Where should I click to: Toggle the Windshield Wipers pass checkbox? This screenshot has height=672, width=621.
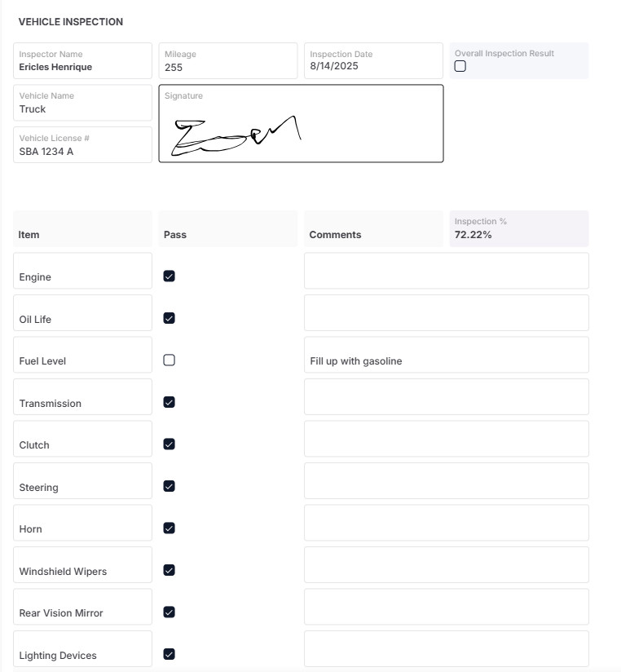(170, 570)
